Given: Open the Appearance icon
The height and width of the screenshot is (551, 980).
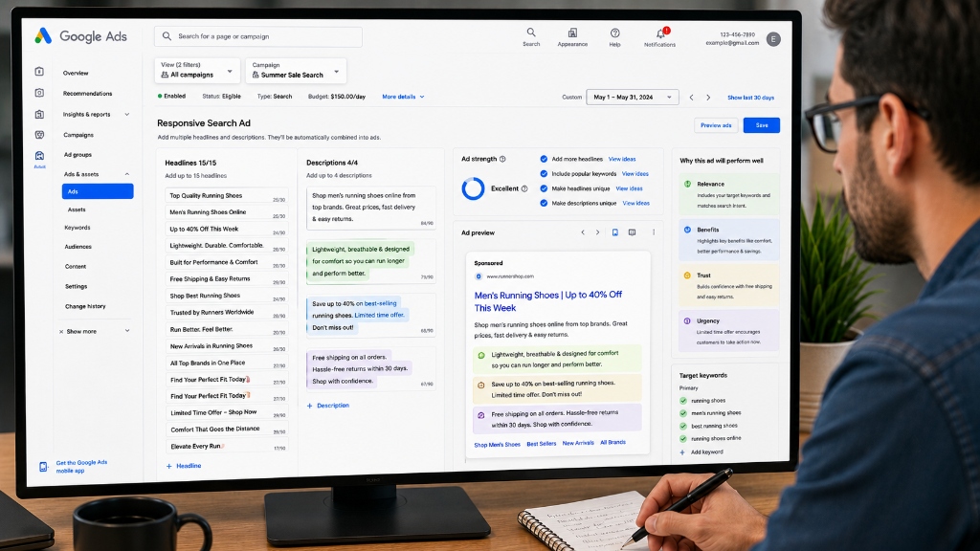Looking at the screenshot, I should 572,33.
